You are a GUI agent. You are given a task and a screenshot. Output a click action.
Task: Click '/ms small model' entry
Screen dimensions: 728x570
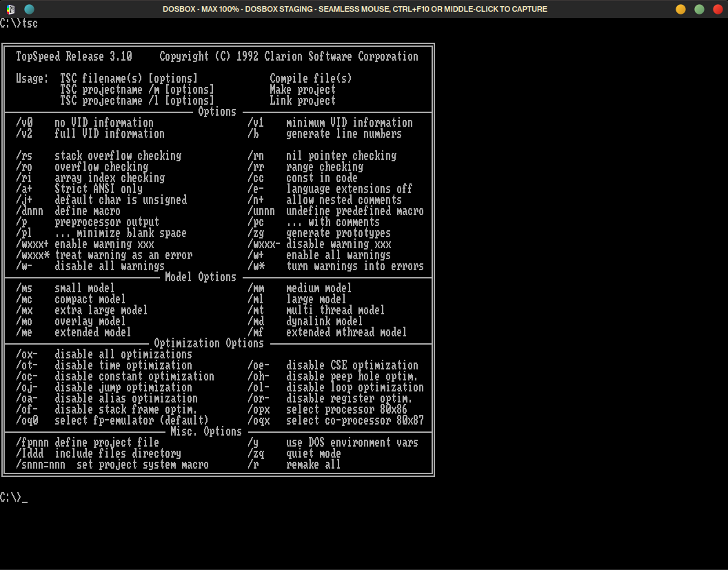click(65, 288)
